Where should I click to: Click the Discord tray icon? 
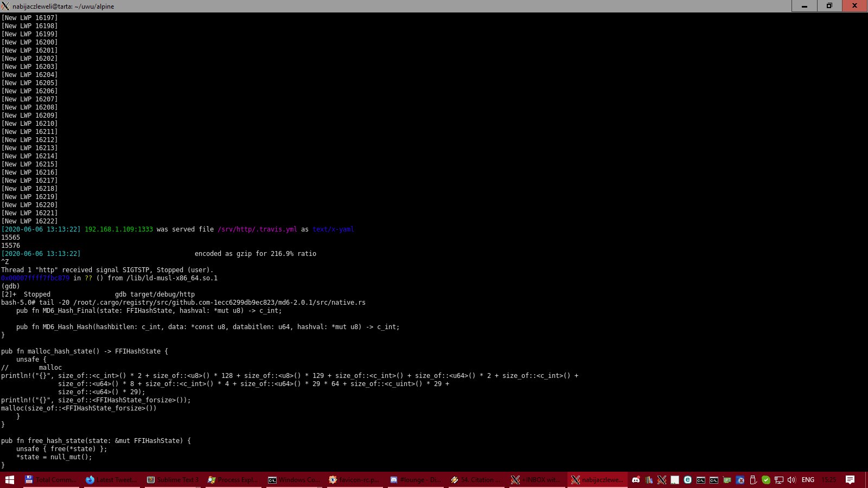tap(636, 480)
